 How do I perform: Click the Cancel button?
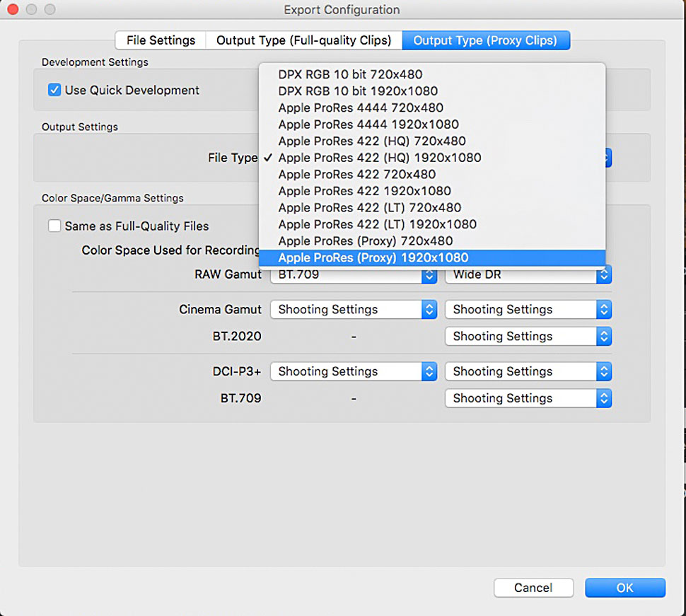click(533, 588)
